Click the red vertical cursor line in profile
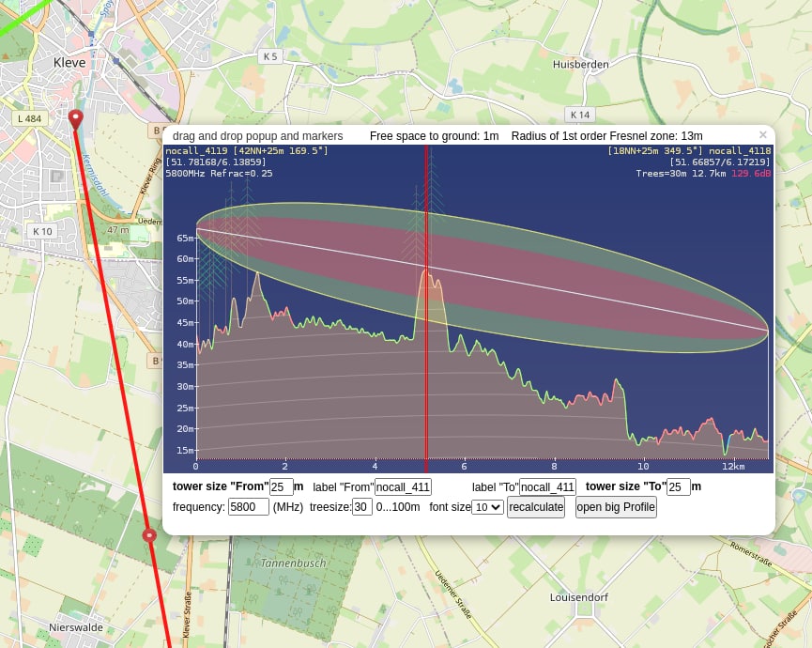This screenshot has height=648, width=812. click(x=426, y=376)
